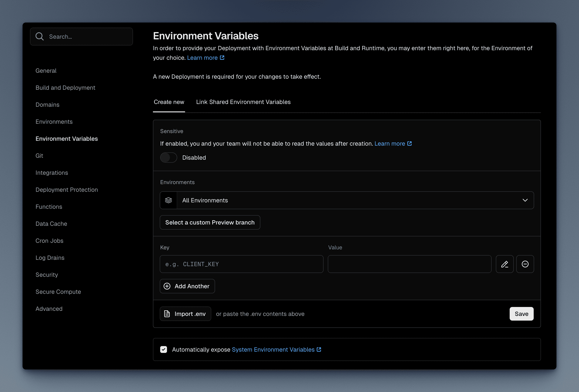Go to the Cron Jobs settings
Screen dimensions: 579x392
pyautogui.click(x=49, y=241)
